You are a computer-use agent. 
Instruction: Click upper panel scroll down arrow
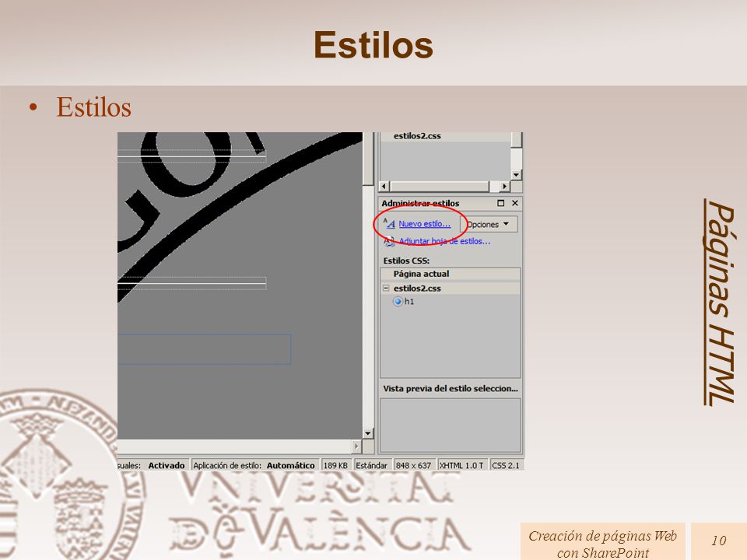[x=517, y=175]
